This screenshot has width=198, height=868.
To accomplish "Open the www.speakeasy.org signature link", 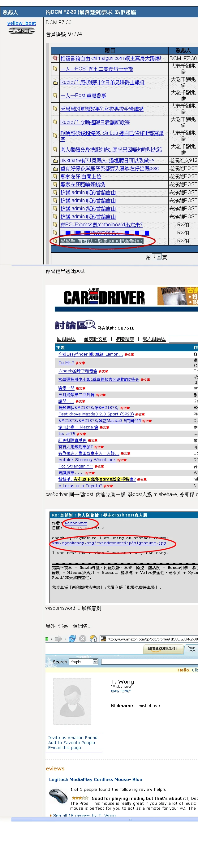I will click(109, 543).
